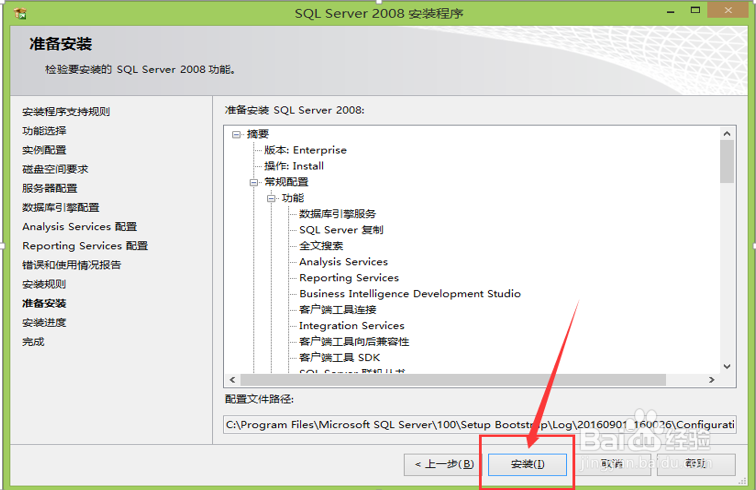
Task: Select SQL Server 复制 tree item
Action: pyautogui.click(x=341, y=230)
